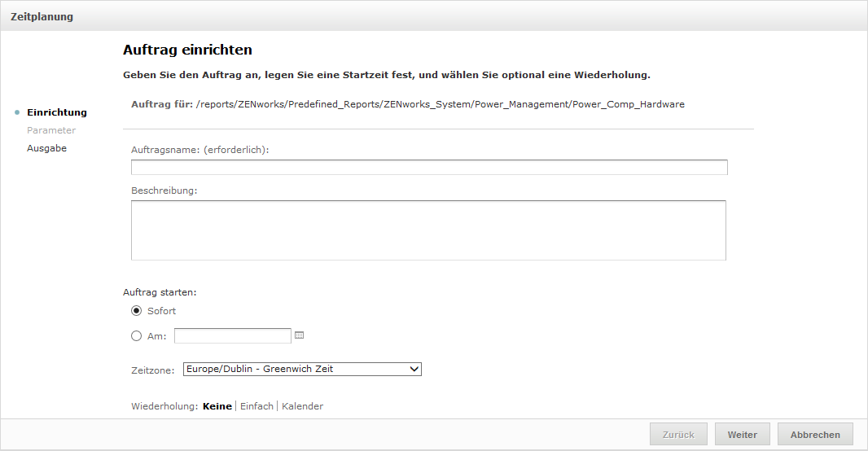Click the Zeitzone label
868x451 pixels.
[153, 370]
